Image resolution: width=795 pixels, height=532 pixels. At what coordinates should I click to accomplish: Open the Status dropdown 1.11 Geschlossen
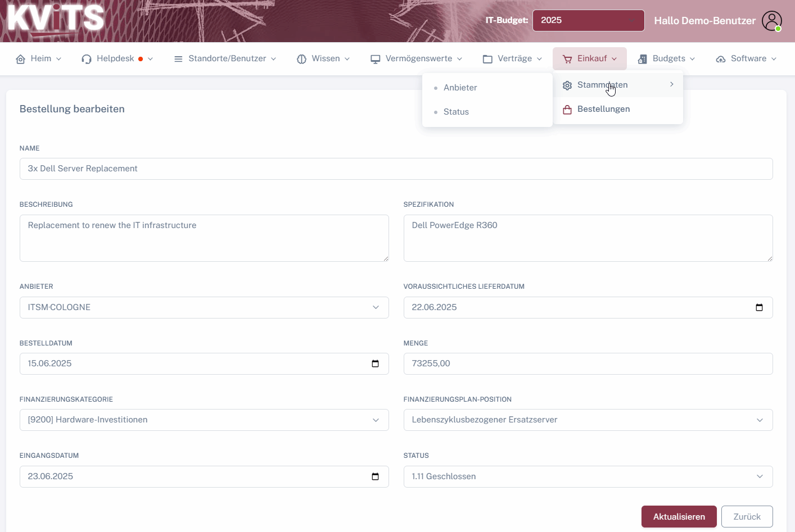[x=588, y=476]
